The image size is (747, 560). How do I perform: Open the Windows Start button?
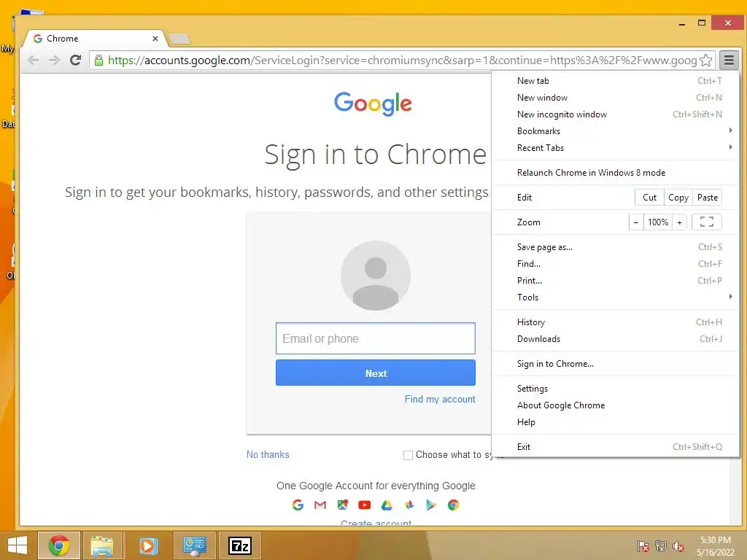(18, 545)
